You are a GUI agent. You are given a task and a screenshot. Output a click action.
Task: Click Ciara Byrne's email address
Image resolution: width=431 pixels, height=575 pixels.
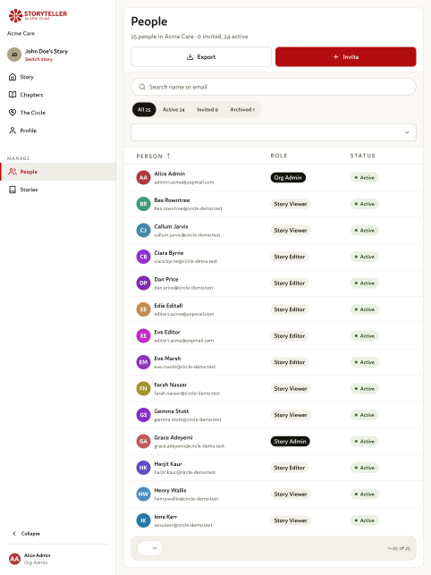pyautogui.click(x=186, y=261)
